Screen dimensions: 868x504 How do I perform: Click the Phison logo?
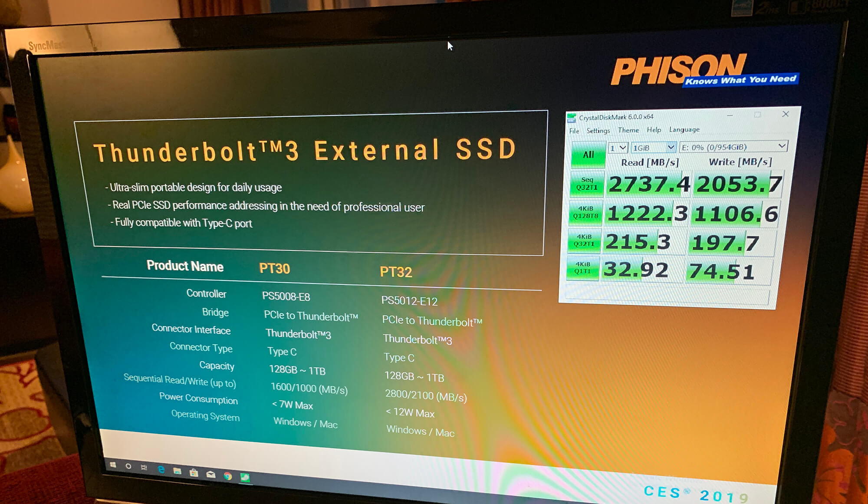pyautogui.click(x=705, y=69)
